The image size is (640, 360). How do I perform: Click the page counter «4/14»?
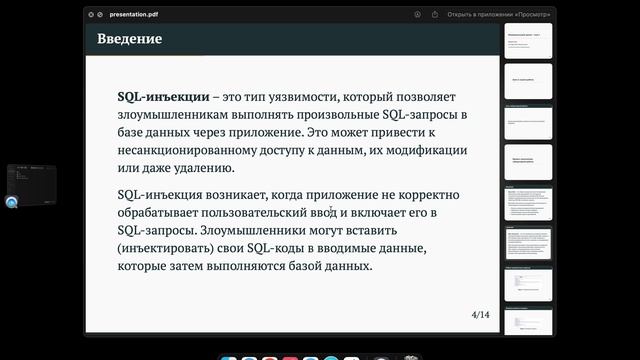(480, 315)
